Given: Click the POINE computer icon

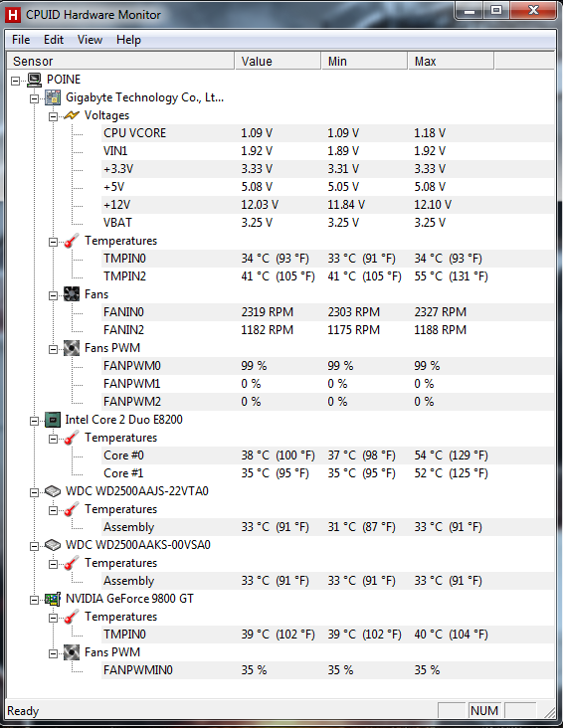Looking at the screenshot, I should click(x=35, y=80).
